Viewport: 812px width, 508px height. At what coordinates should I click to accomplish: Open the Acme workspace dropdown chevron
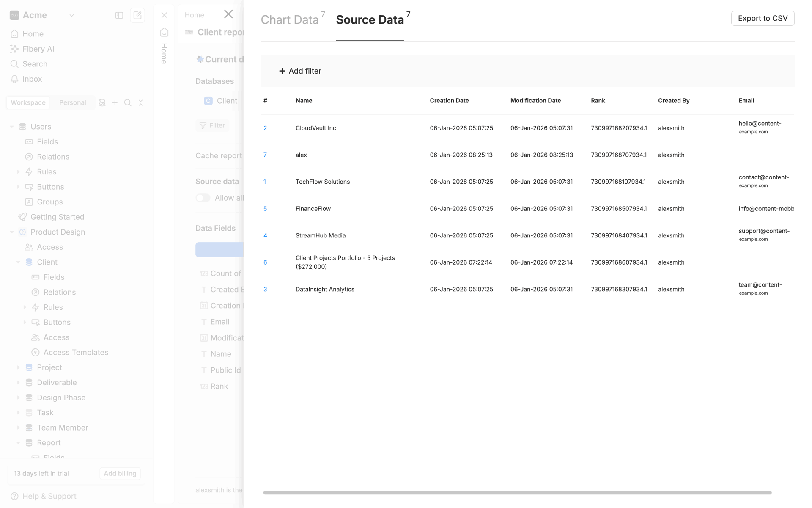pos(71,15)
